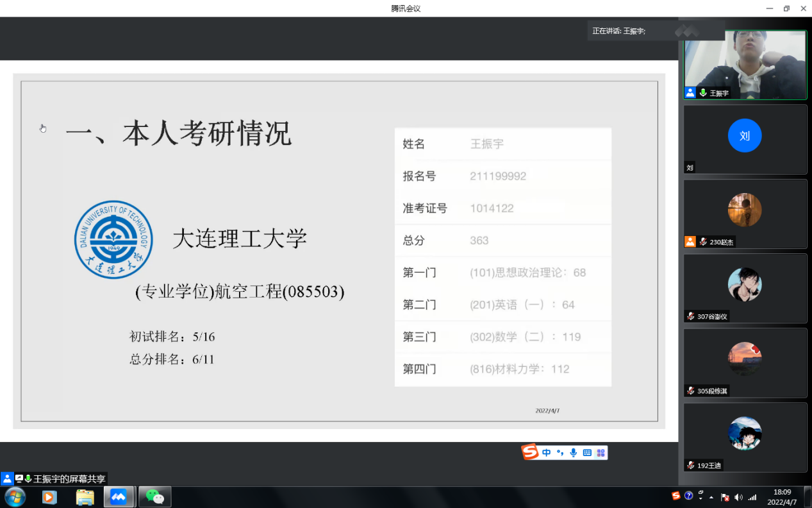
Task: Select 王振宇 video thumbnail
Action: tap(745, 65)
